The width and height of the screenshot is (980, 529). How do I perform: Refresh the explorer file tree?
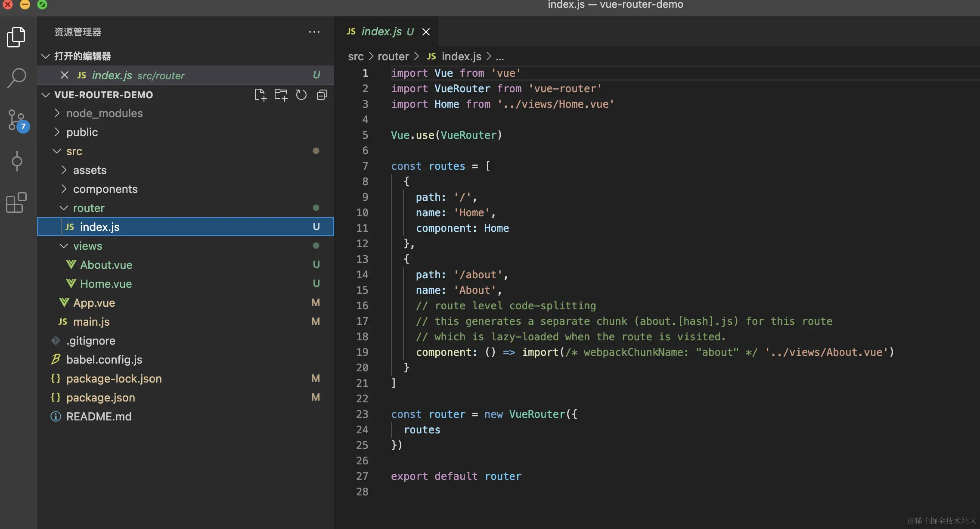(x=301, y=95)
